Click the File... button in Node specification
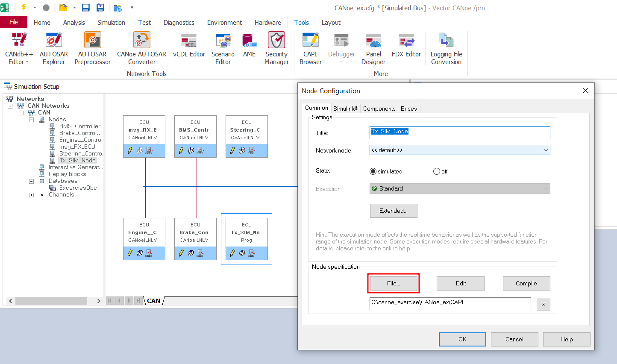This screenshot has width=617, height=364. click(394, 283)
